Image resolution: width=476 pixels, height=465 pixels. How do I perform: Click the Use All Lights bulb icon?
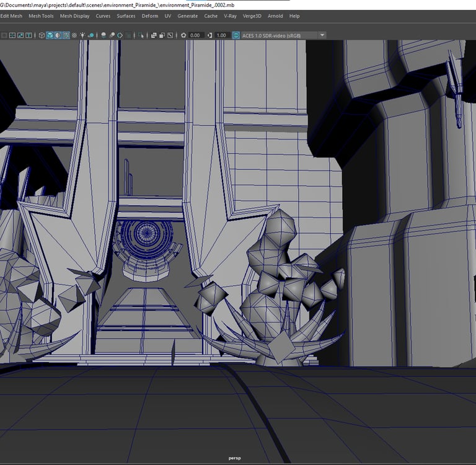(x=82, y=35)
